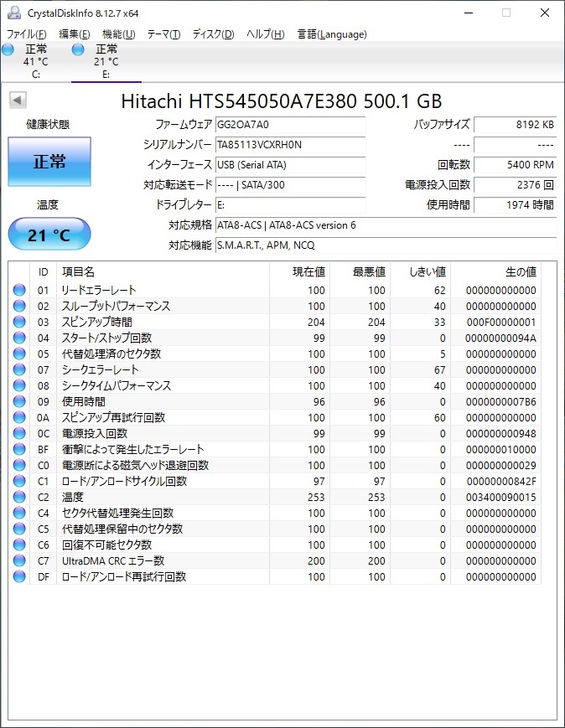565x728 pixels.
Task: Click the 21 °C temperature button
Action: tap(49, 234)
